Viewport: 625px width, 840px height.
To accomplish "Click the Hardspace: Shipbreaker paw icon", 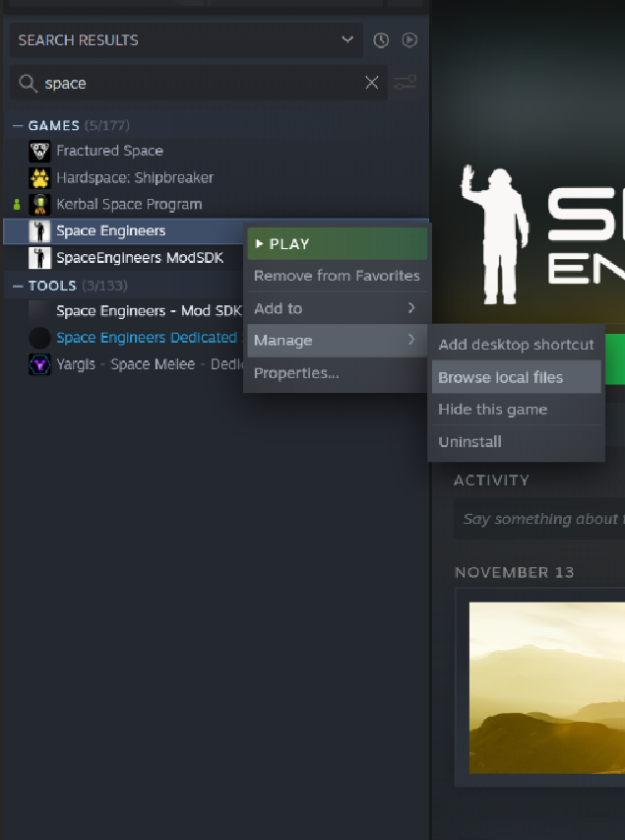I will pyautogui.click(x=39, y=178).
